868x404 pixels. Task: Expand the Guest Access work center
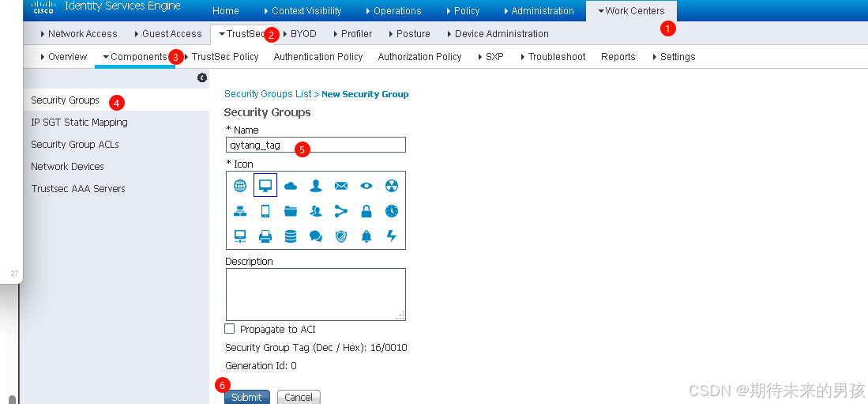(167, 34)
